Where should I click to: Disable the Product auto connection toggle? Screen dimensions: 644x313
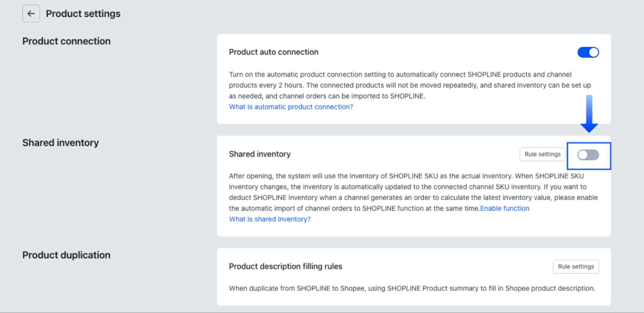(x=588, y=52)
